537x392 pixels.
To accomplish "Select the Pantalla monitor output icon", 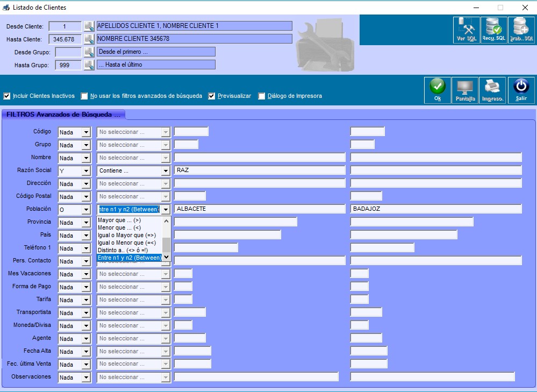I will point(465,90).
